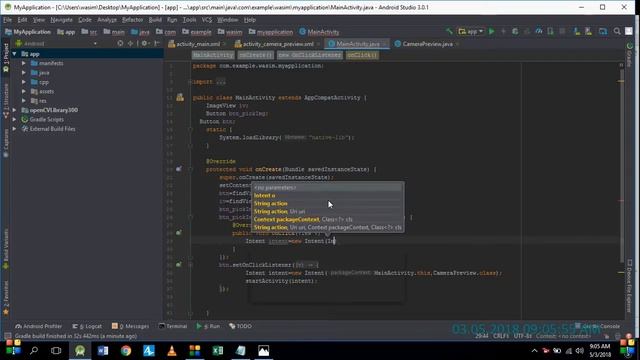
Task: Toggle the 1: Project side tool window
Action: [x=6, y=58]
